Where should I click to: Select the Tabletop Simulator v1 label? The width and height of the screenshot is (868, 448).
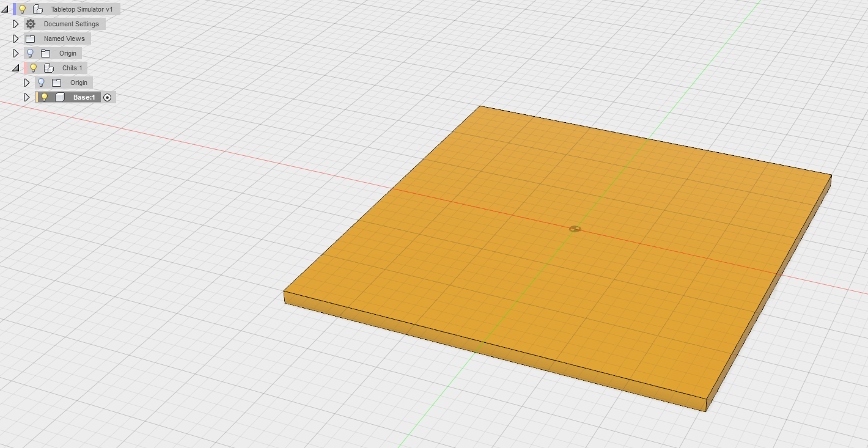click(82, 9)
